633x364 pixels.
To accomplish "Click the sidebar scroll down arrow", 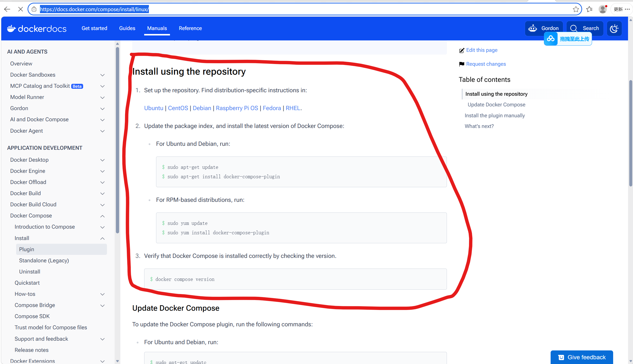I will coord(117,361).
